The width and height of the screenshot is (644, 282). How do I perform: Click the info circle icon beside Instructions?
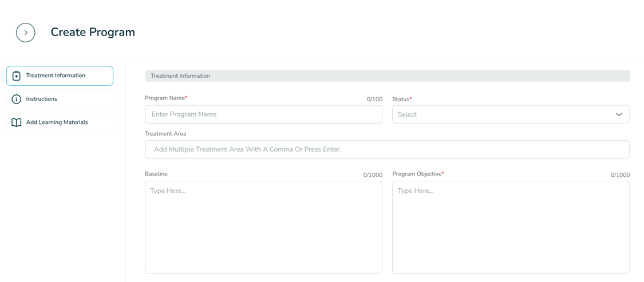tap(17, 99)
